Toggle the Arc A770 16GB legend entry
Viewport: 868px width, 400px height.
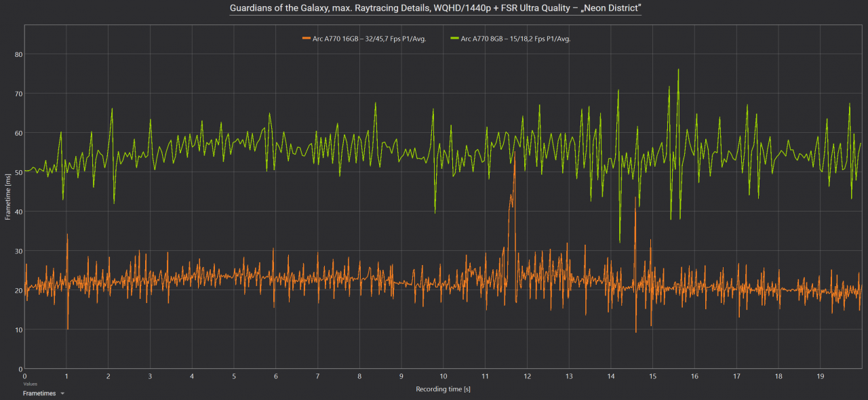tap(363, 39)
